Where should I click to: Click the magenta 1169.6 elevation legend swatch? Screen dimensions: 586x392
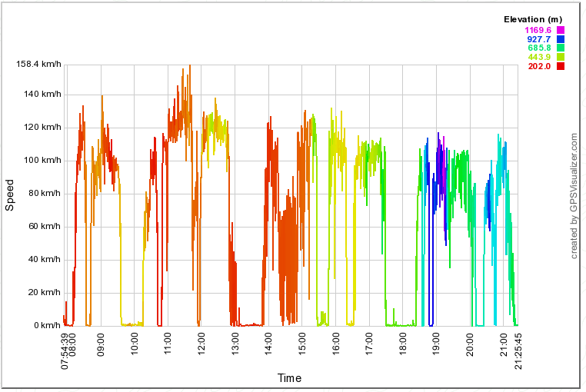pos(561,30)
